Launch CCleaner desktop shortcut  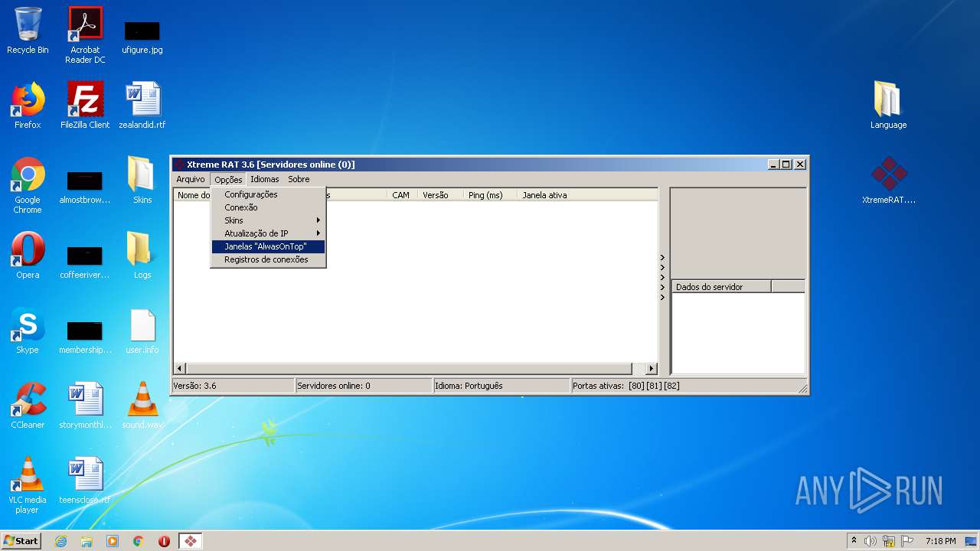tap(28, 406)
